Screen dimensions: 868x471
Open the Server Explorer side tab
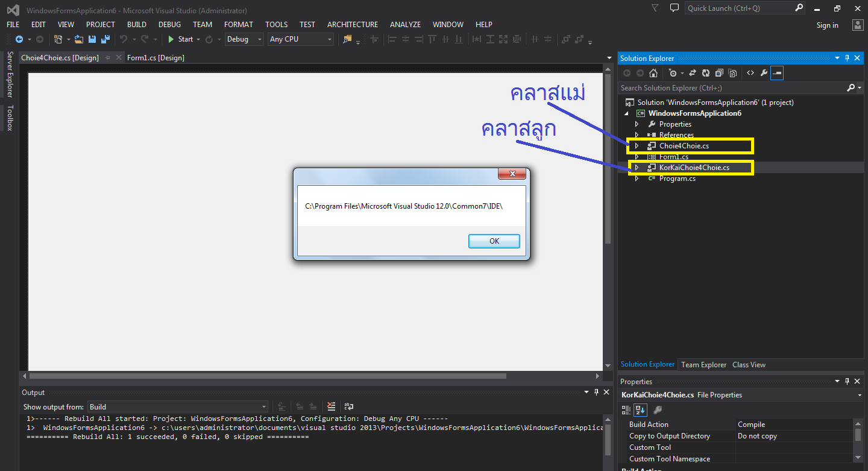coord(10,74)
